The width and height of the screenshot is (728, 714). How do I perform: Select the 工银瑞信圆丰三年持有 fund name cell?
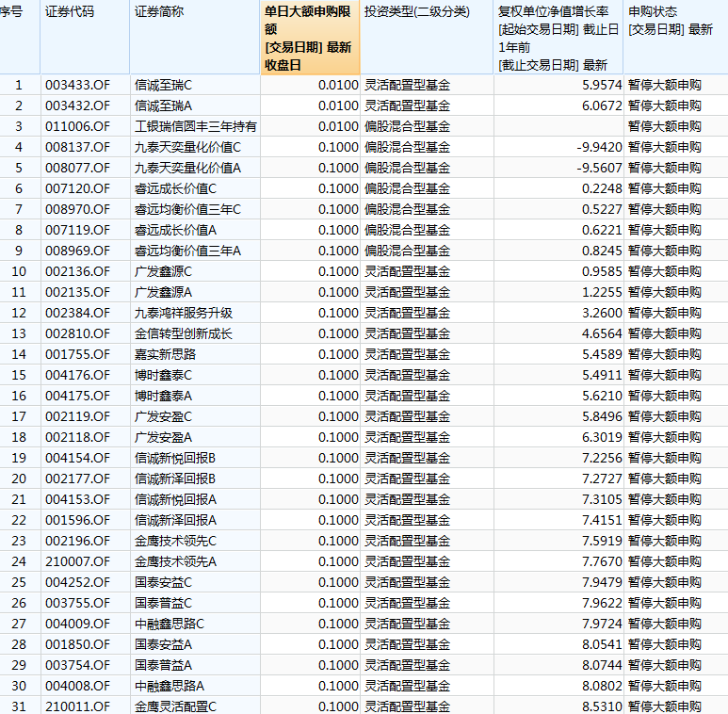(196, 126)
